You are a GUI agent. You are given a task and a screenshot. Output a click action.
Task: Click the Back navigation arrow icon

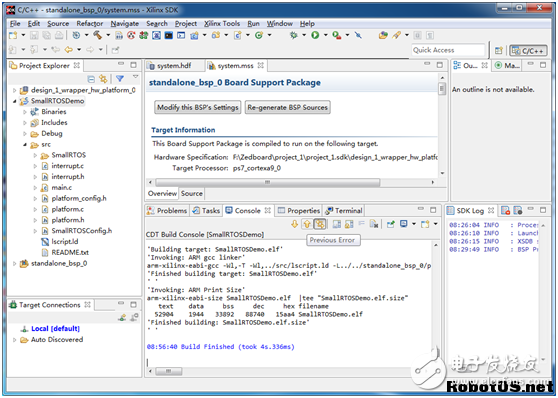(69, 50)
